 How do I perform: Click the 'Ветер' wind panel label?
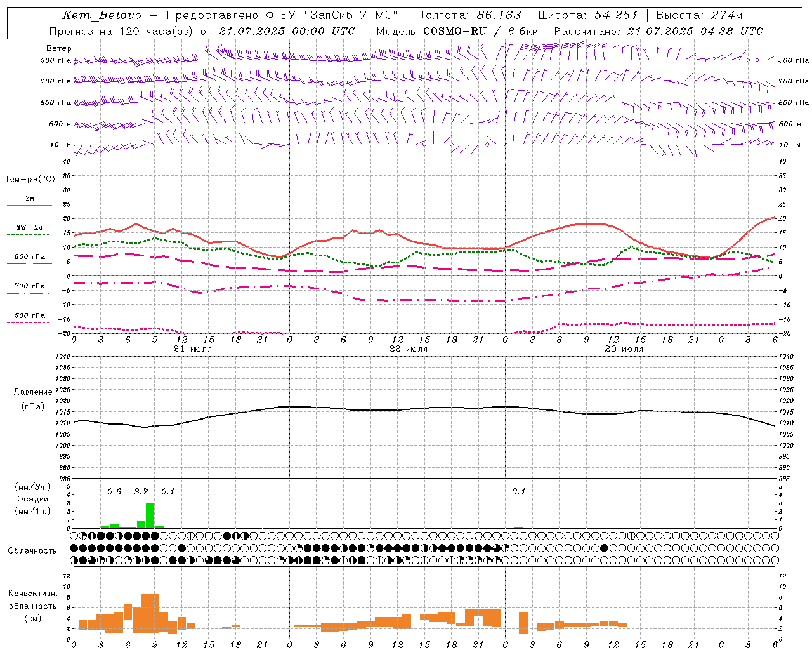(59, 48)
